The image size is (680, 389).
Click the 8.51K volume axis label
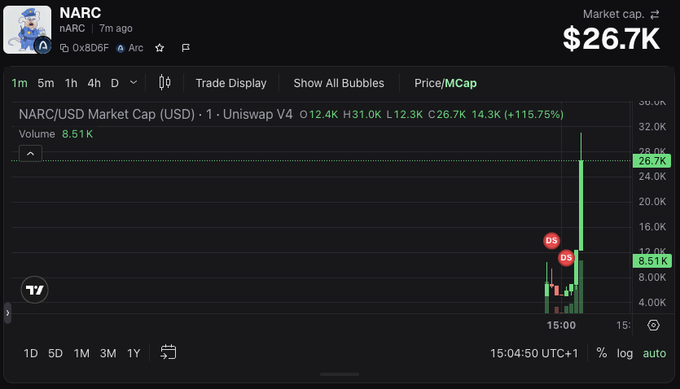click(652, 261)
